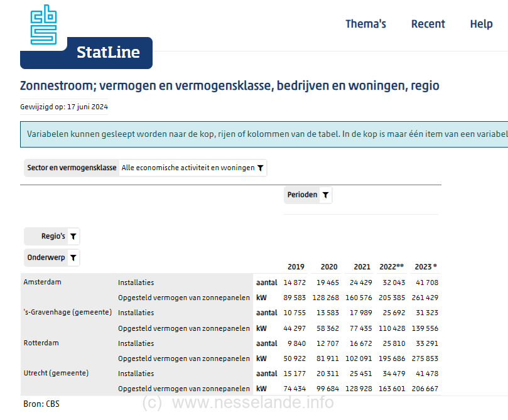This screenshot has width=508, height=420.
Task: Select the 'Alle economische activiteit en woningen' value
Action: (188, 168)
